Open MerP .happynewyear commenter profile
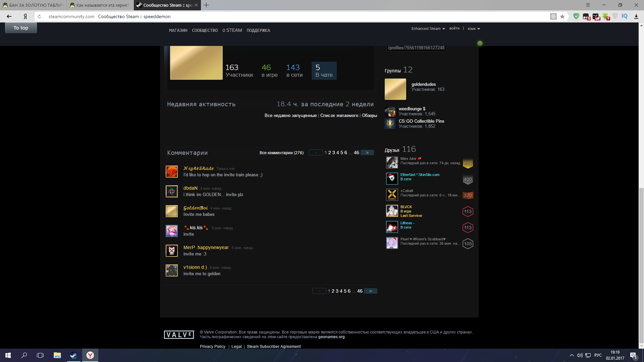Viewport: 644px width, 362px height. point(206,247)
